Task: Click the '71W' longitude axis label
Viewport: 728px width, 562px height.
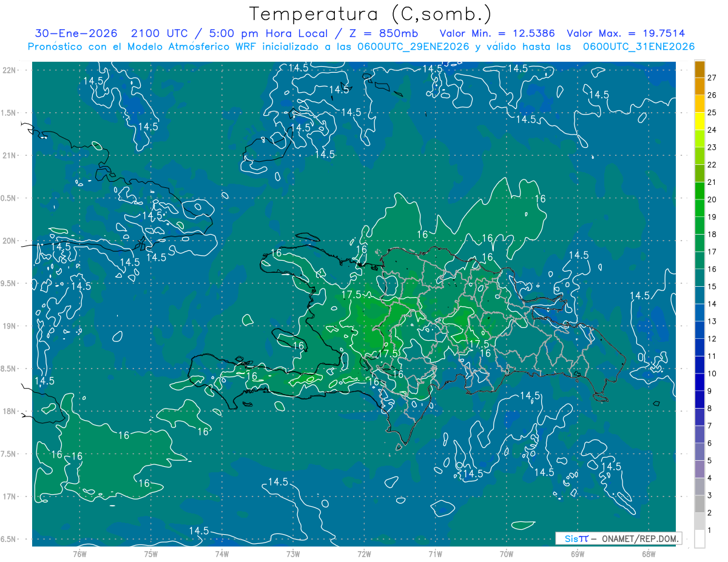Action: pos(435,554)
